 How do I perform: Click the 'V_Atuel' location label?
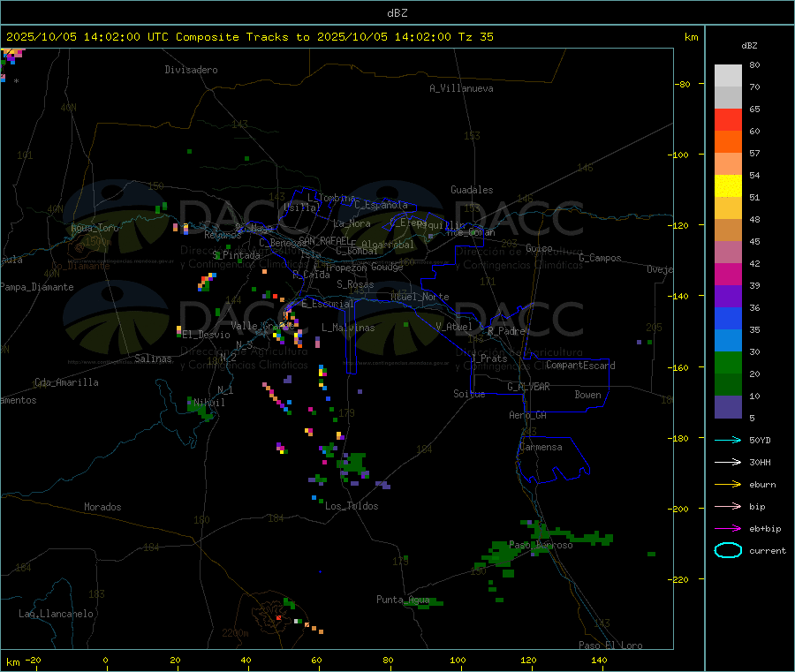click(x=454, y=327)
